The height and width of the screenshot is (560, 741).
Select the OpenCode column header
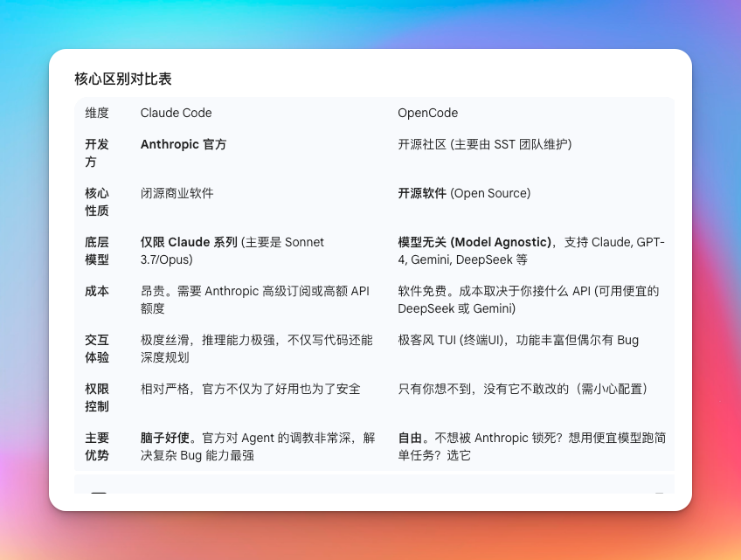pyautogui.click(x=427, y=113)
